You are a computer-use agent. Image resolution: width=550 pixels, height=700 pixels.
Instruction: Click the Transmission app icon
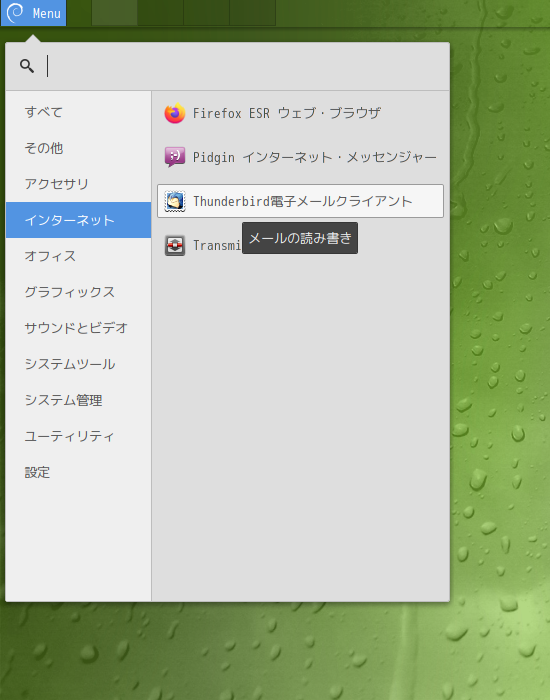pyautogui.click(x=175, y=246)
